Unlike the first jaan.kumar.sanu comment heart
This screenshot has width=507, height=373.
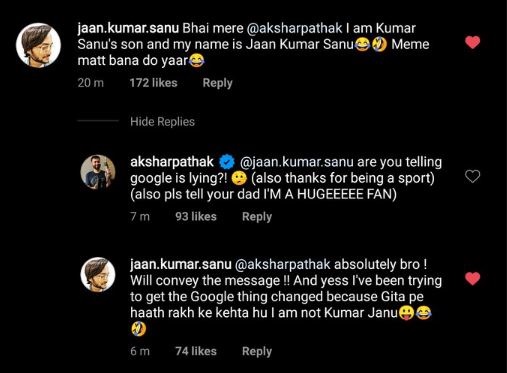pos(472,42)
